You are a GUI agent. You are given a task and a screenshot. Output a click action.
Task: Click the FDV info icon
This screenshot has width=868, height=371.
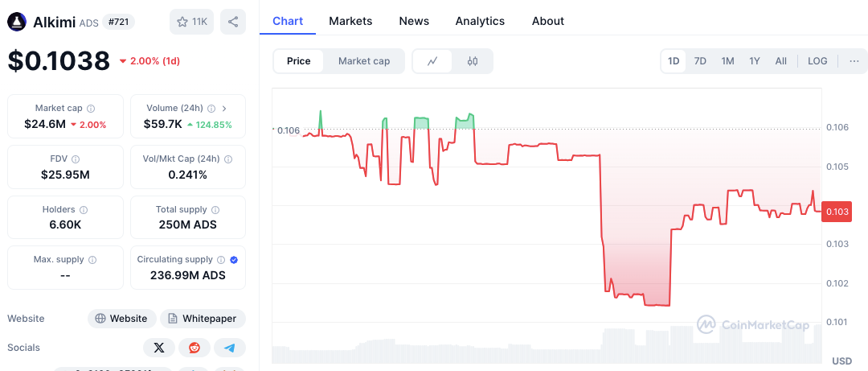[76, 159]
